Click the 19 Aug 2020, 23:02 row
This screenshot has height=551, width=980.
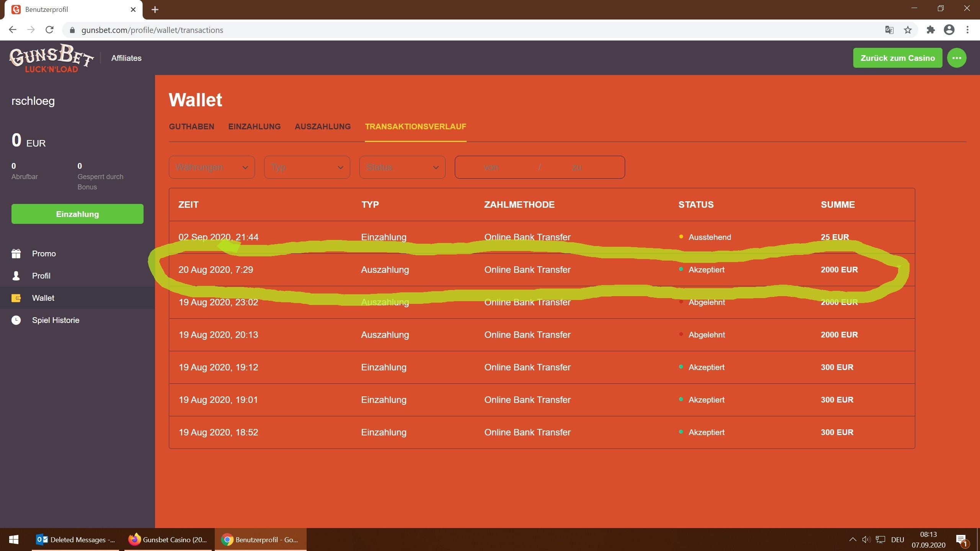click(x=542, y=302)
